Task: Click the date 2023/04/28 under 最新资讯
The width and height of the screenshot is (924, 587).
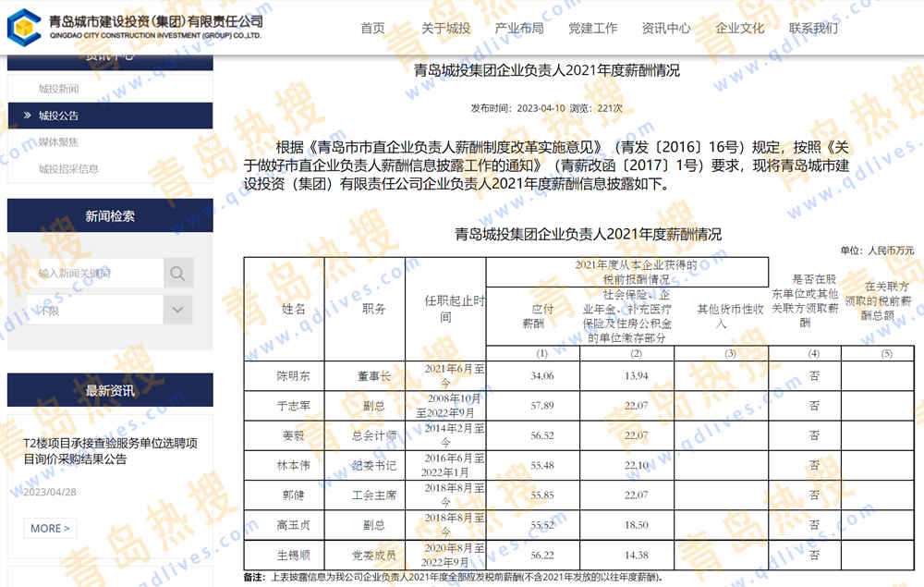Action: pyautogui.click(x=50, y=492)
